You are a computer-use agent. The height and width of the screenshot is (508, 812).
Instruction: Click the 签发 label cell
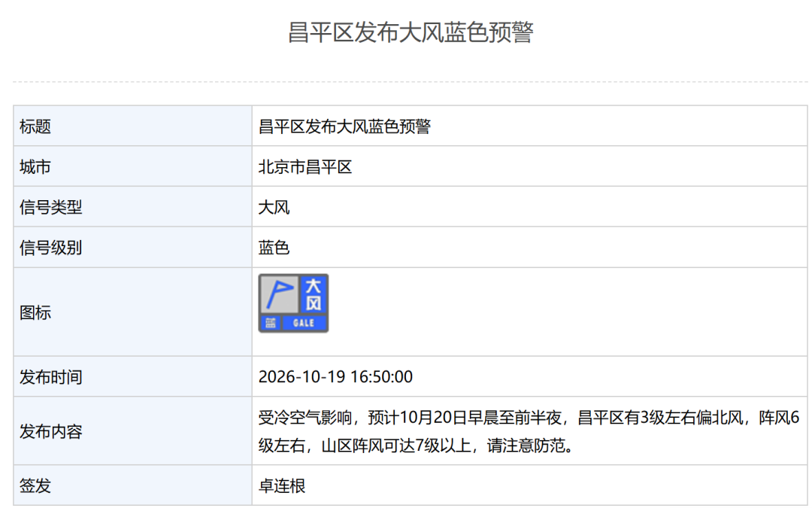[x=132, y=485]
